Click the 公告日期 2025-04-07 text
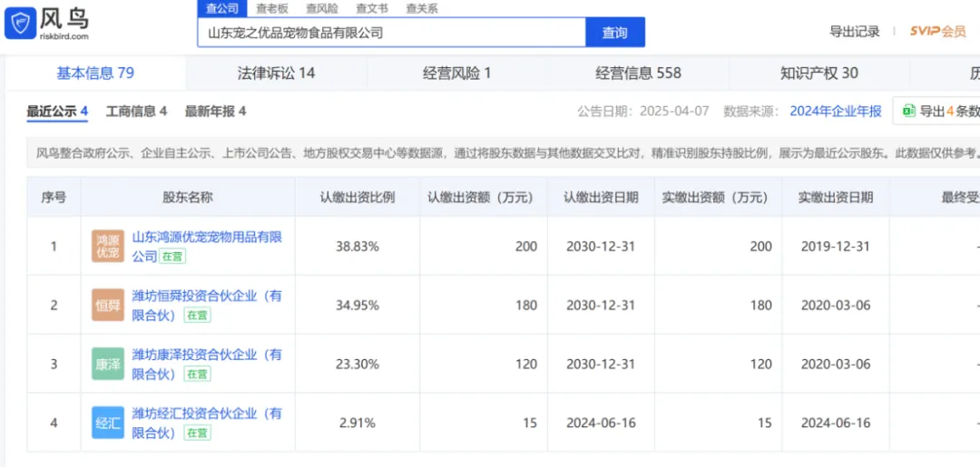 643,112
